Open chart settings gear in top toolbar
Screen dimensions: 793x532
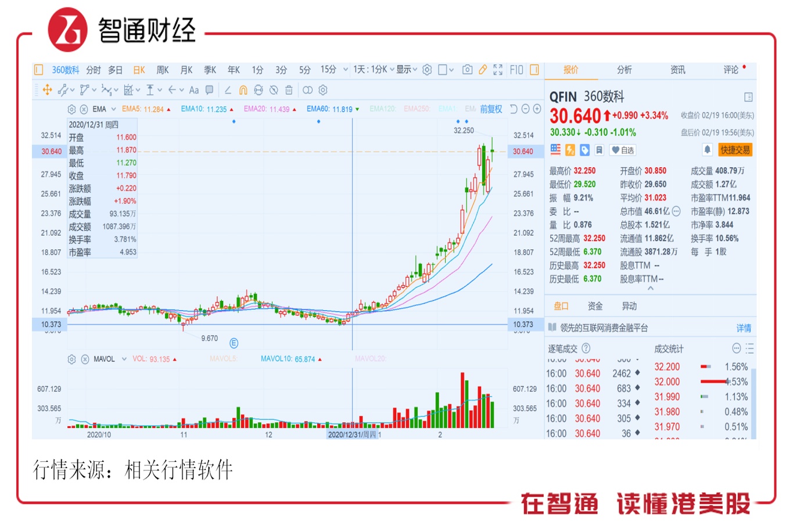point(427,70)
